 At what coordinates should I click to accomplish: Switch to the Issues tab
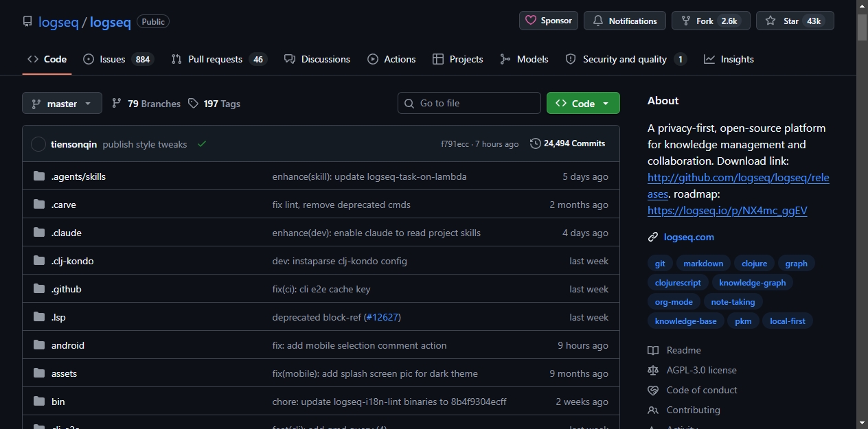point(118,59)
